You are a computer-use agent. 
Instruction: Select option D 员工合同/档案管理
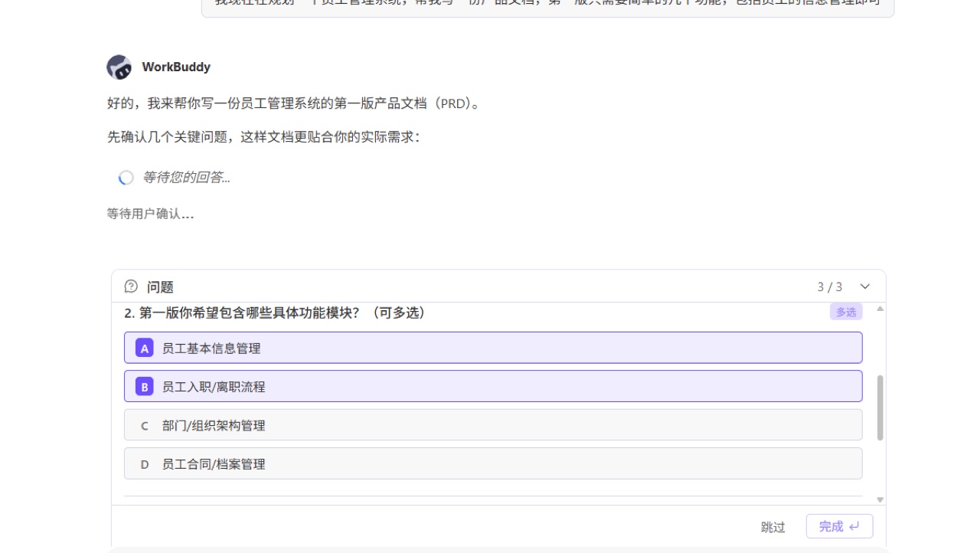493,463
